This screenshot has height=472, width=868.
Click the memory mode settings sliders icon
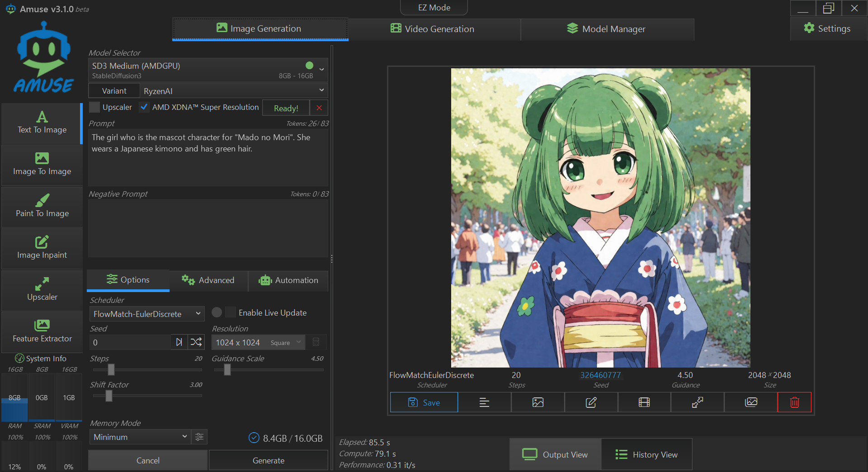point(199,437)
